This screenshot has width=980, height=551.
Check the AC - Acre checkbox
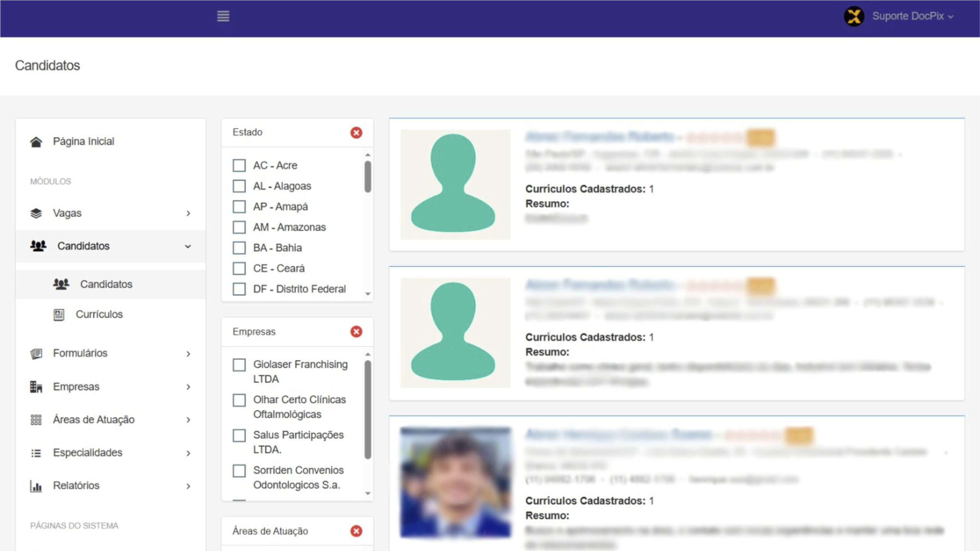point(239,166)
